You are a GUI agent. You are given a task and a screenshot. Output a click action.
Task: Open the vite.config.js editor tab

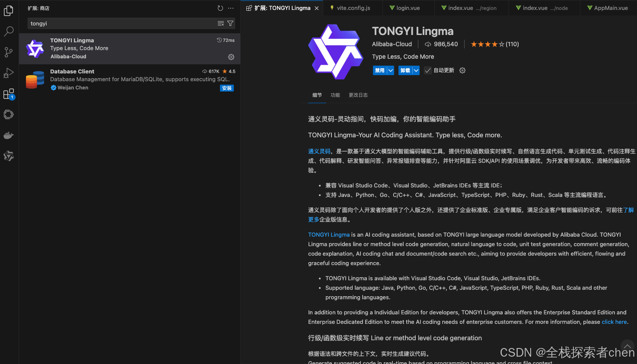[x=353, y=8]
